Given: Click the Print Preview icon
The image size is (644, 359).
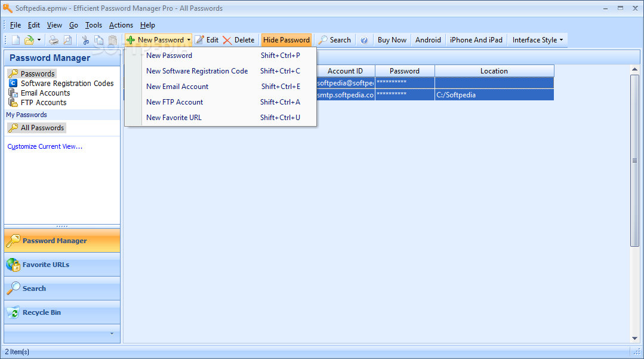Looking at the screenshot, I should [x=68, y=40].
